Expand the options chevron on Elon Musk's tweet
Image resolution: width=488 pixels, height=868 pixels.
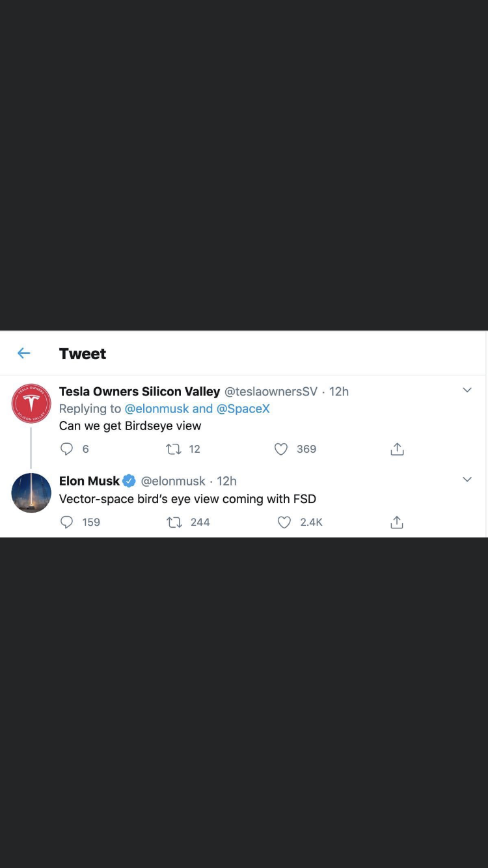(x=467, y=480)
